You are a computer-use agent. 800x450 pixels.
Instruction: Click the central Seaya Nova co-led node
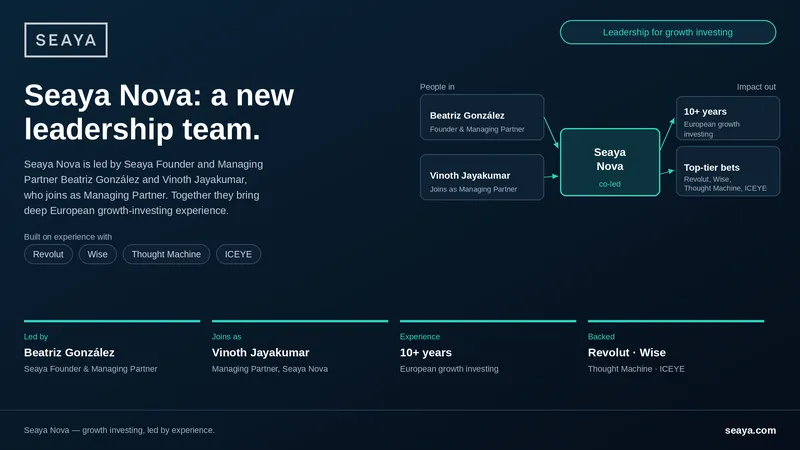point(610,162)
